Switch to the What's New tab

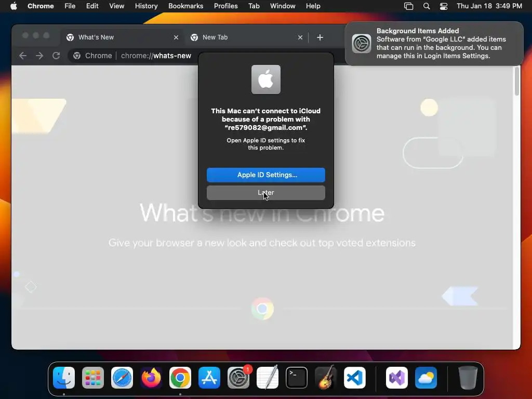(x=122, y=37)
